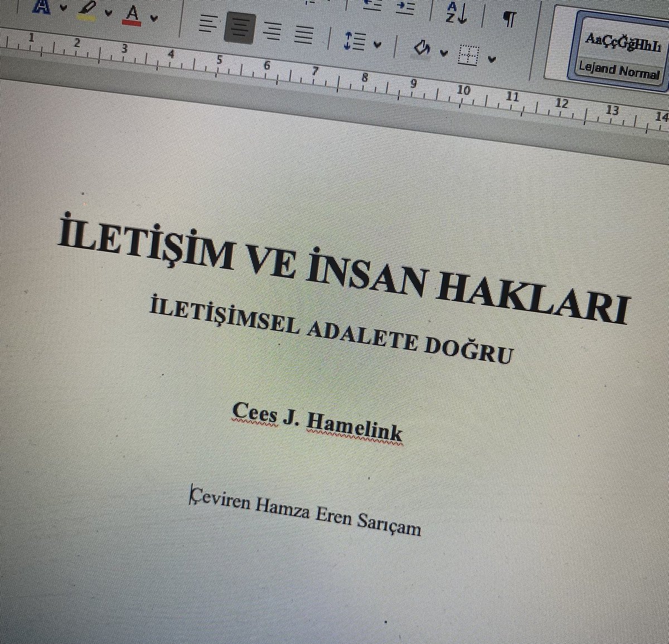Open the Shading color dropdown
This screenshot has height=644, width=669.
[444, 52]
